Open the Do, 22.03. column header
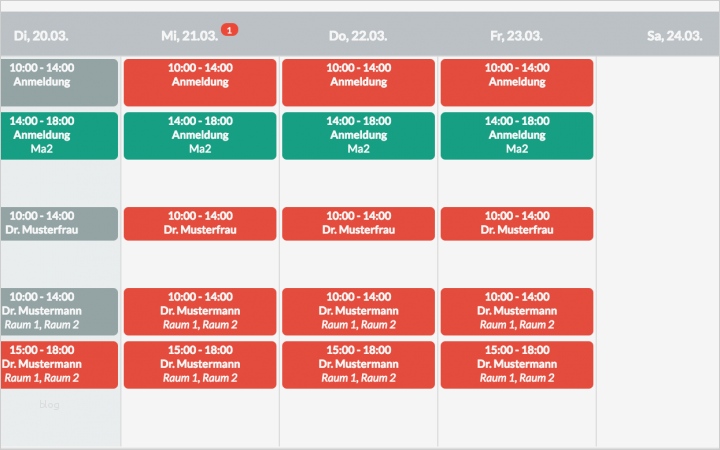The image size is (720, 450). point(358,35)
